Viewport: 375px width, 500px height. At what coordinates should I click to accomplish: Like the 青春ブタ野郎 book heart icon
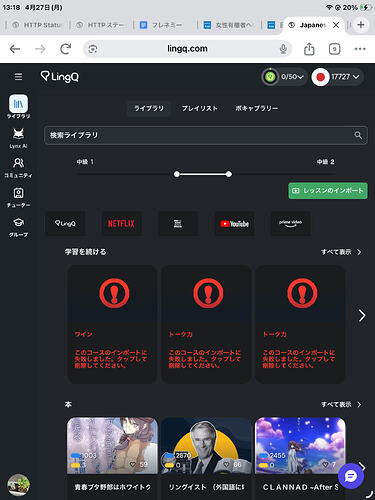tap(133, 464)
